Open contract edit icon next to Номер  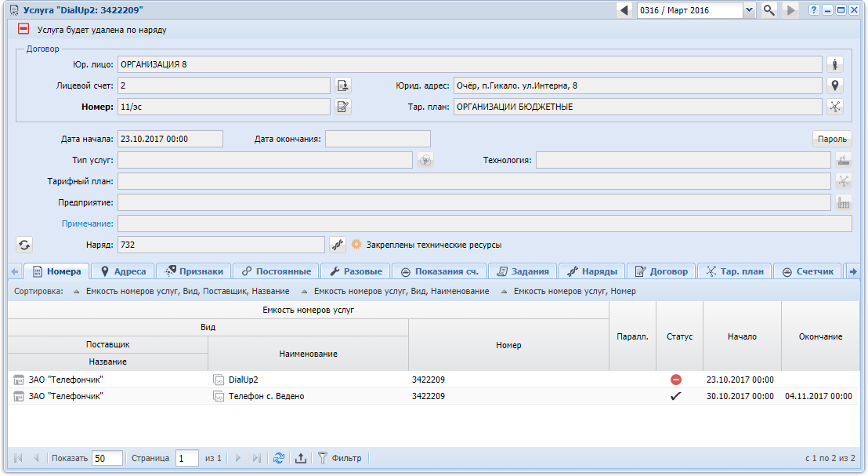point(343,107)
